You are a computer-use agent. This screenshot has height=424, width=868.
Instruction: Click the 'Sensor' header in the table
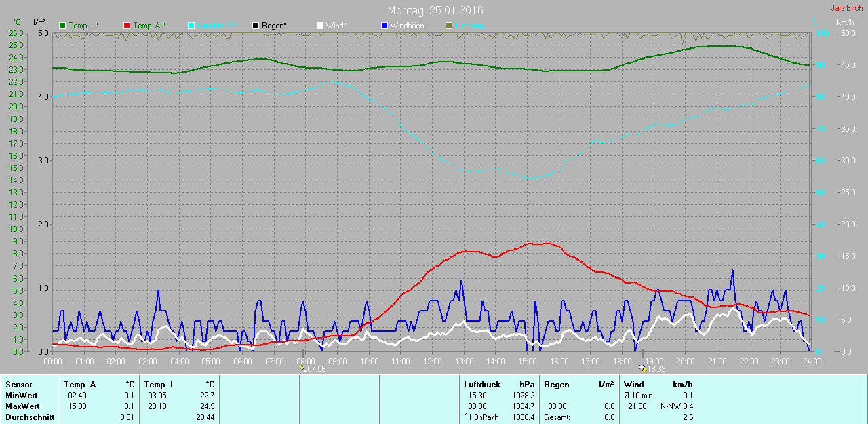(x=18, y=385)
